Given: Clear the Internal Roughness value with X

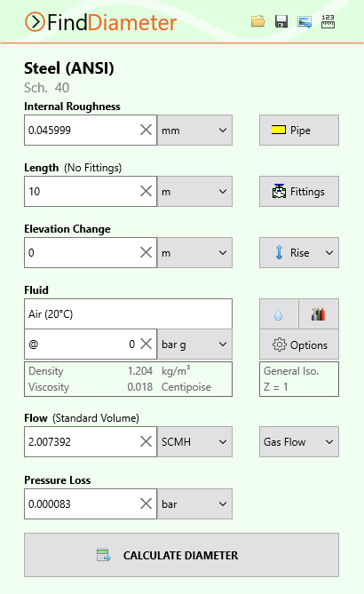Looking at the screenshot, I should point(146,130).
